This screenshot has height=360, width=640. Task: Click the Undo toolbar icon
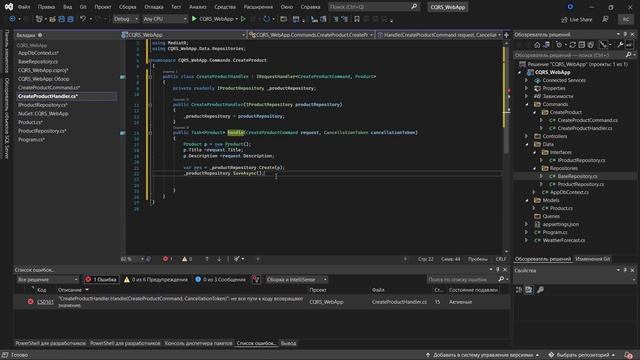83,19
